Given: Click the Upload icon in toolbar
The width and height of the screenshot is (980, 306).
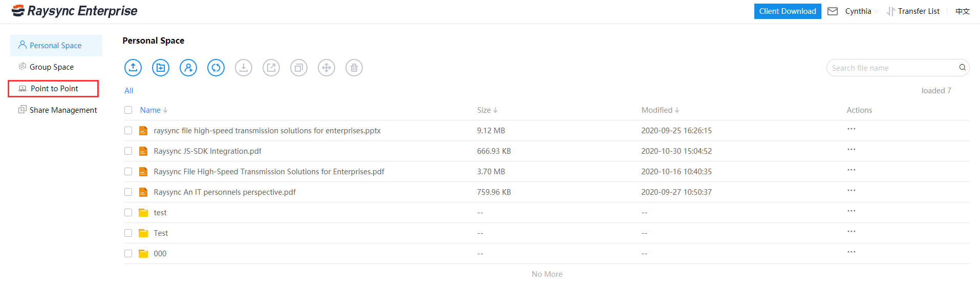Looking at the screenshot, I should [133, 68].
